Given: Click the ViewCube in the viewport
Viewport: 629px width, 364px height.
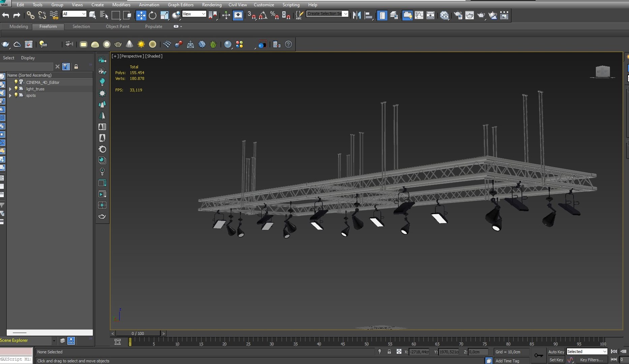Looking at the screenshot, I should [x=603, y=71].
